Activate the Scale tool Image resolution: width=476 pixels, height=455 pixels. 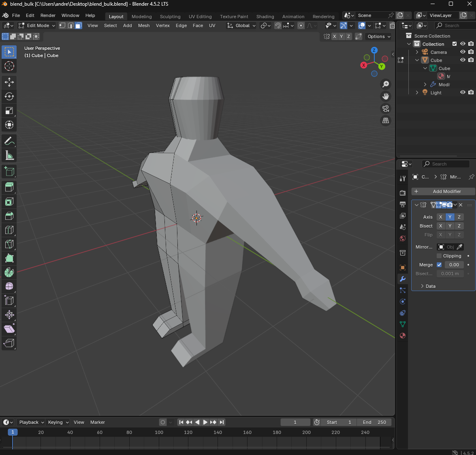point(9,111)
